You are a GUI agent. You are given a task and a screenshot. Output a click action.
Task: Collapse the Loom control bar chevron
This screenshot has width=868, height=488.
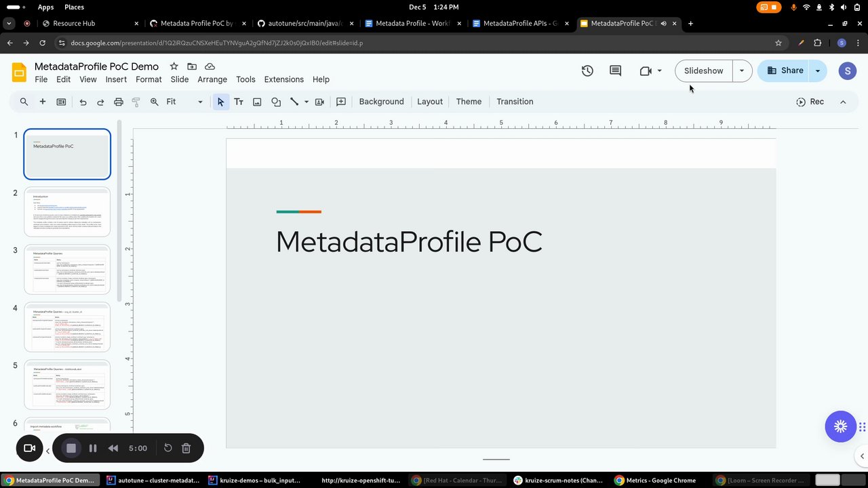47,450
